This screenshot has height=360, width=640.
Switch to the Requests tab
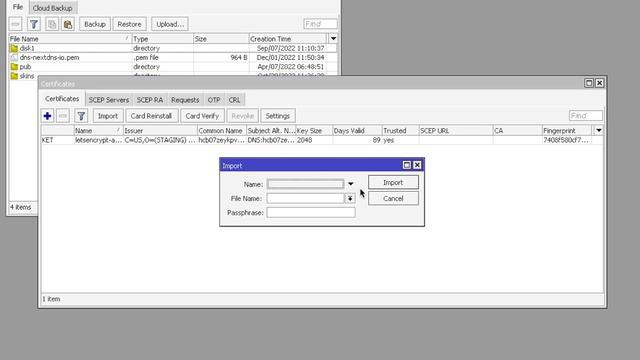point(185,100)
